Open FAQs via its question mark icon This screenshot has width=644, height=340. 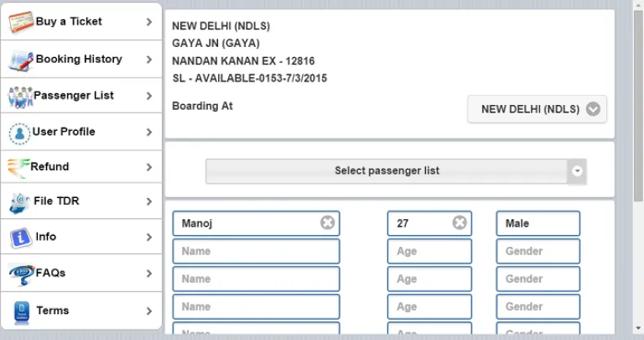(x=21, y=275)
